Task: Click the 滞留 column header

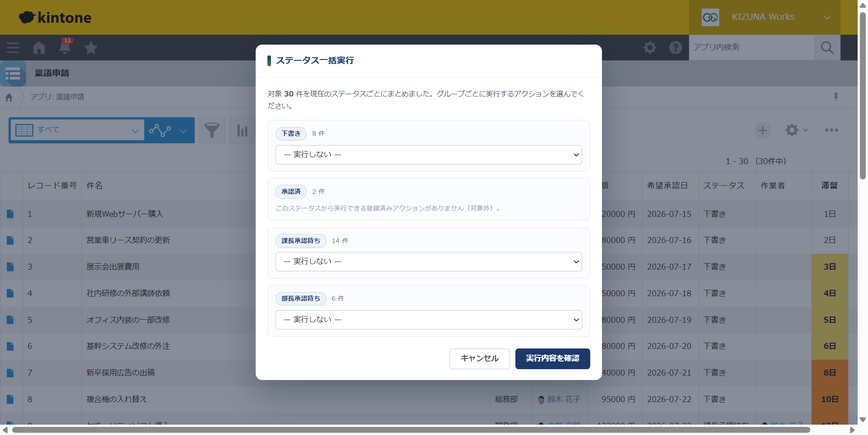Action: [830, 186]
